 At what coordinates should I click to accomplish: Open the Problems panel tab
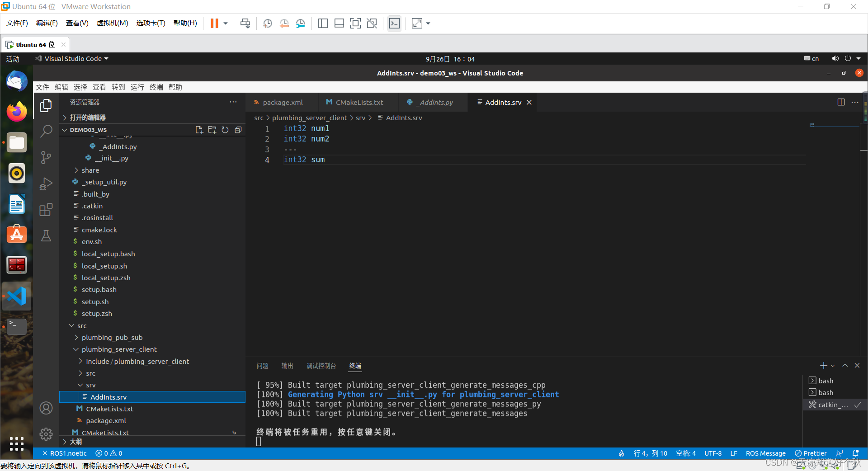coord(262,366)
